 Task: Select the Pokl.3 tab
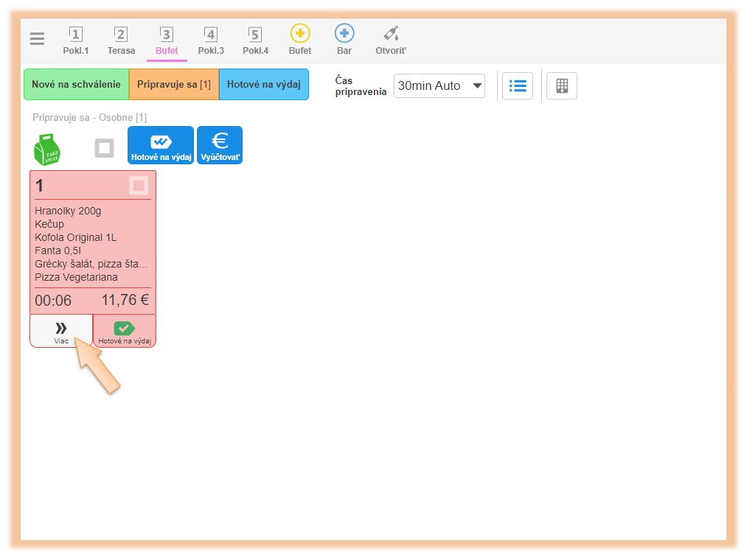(x=211, y=41)
